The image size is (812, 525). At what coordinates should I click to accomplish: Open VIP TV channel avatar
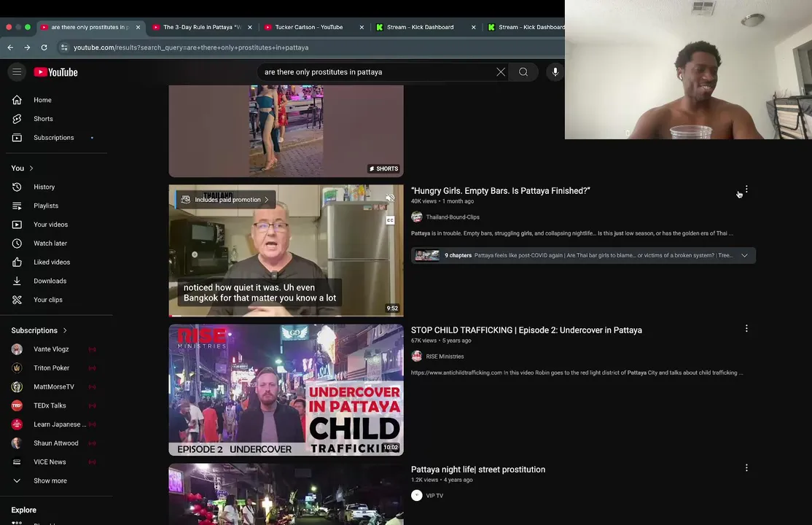417,495
